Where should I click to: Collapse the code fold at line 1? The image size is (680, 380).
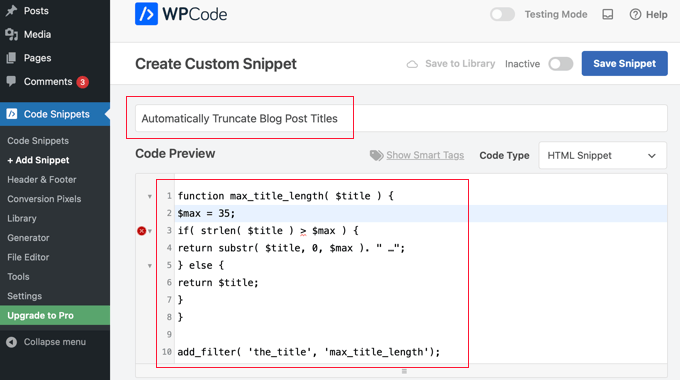[150, 197]
